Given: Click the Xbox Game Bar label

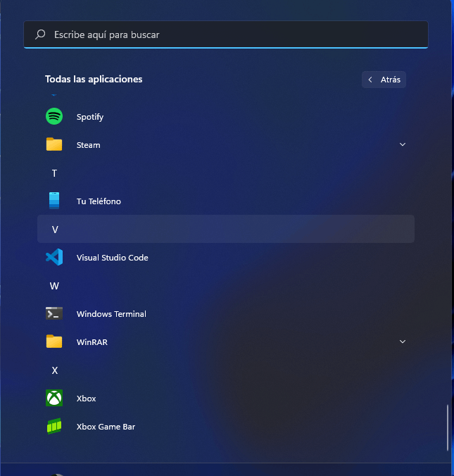Looking at the screenshot, I should click(x=106, y=427).
